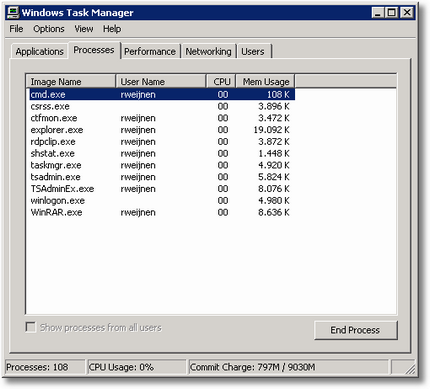Screen dimensions: 430x389
Task: Click rweijnen user in ctfmon.exe row
Action: pyautogui.click(x=138, y=118)
